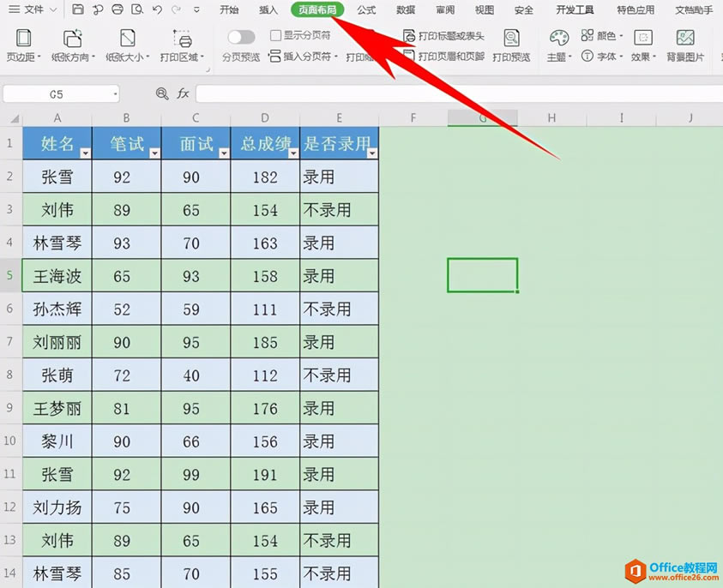Toggle the 分页预览 switch

(x=241, y=37)
